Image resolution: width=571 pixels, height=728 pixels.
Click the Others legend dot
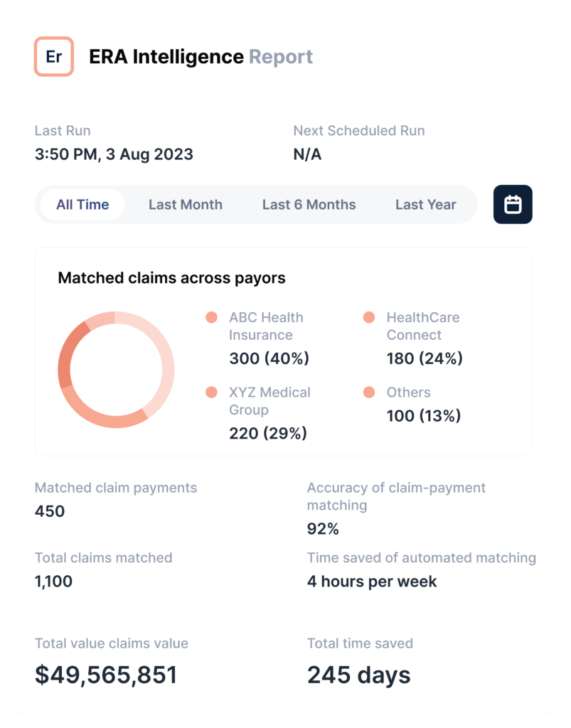tap(369, 392)
